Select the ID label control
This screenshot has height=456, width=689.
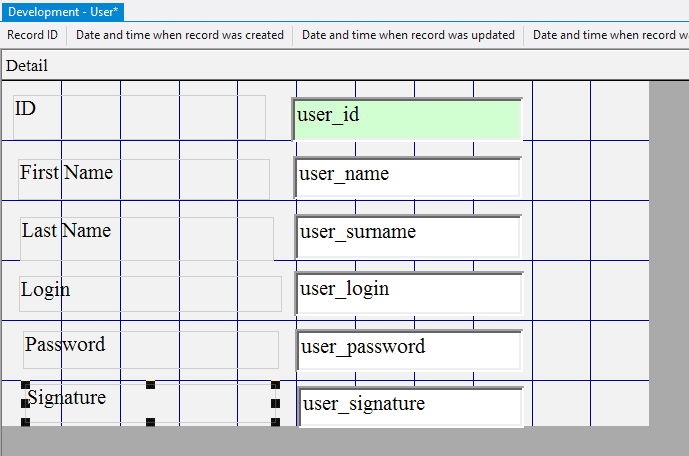25,108
